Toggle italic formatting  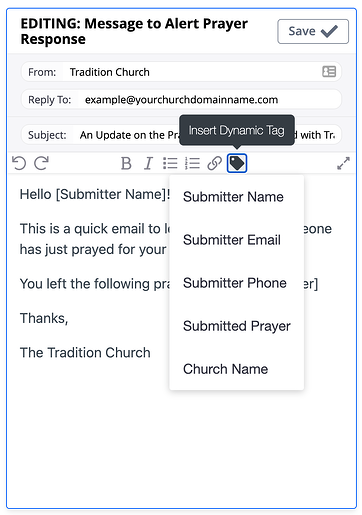[148, 163]
